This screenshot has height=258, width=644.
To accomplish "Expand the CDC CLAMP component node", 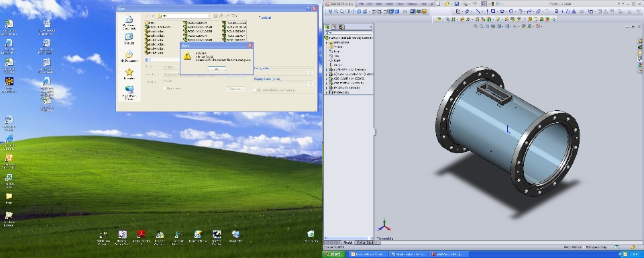I will [327, 79].
